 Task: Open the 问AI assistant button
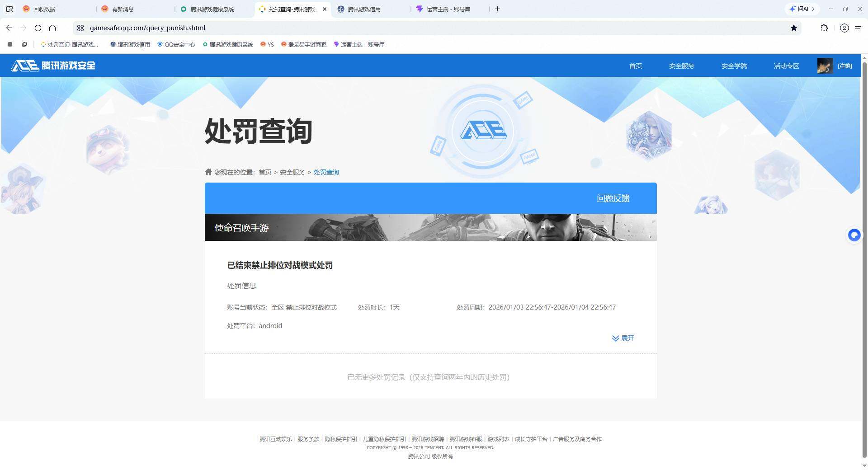click(x=802, y=9)
